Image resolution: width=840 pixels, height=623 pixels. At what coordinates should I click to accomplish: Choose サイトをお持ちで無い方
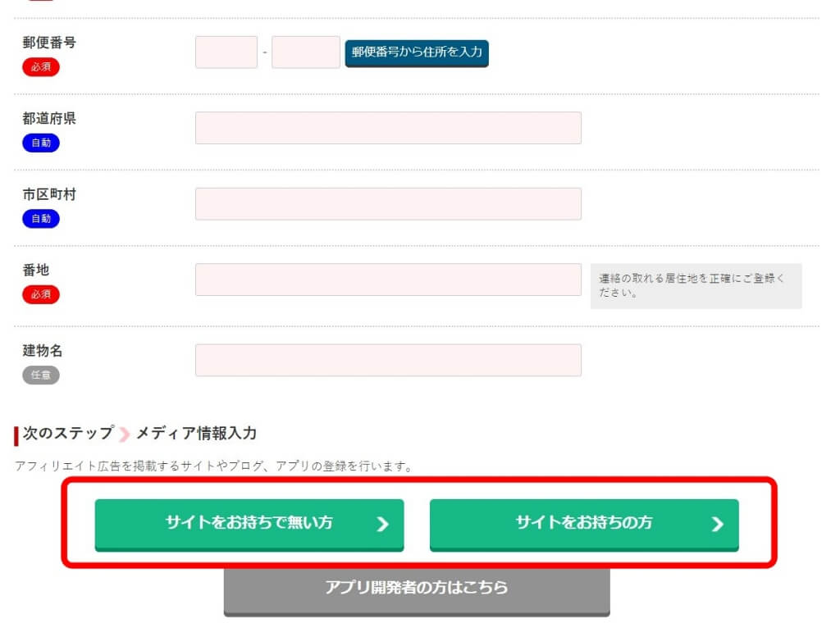click(x=249, y=525)
